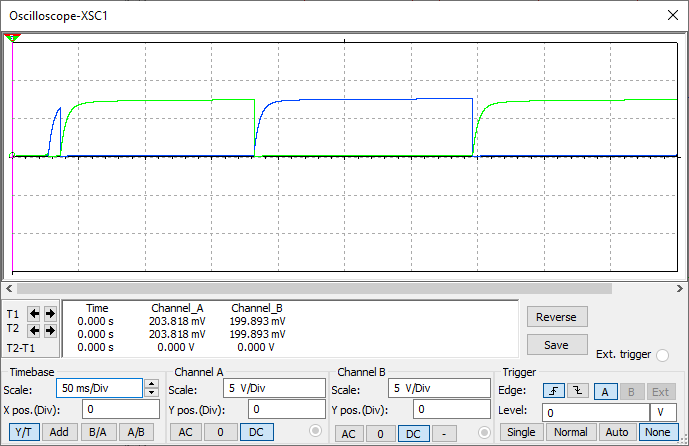Click the red T1 cursor marker triangle
The width and height of the screenshot is (689, 446).
(12, 38)
